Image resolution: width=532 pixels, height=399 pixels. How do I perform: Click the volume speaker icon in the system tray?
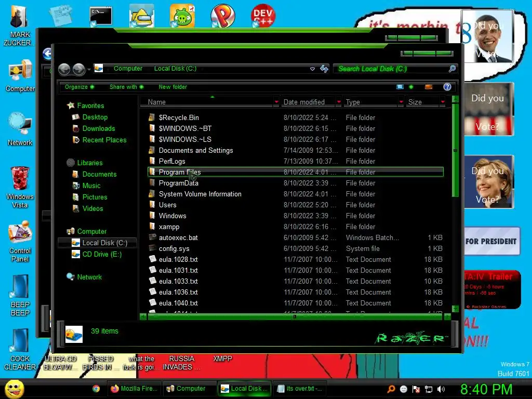pos(441,389)
